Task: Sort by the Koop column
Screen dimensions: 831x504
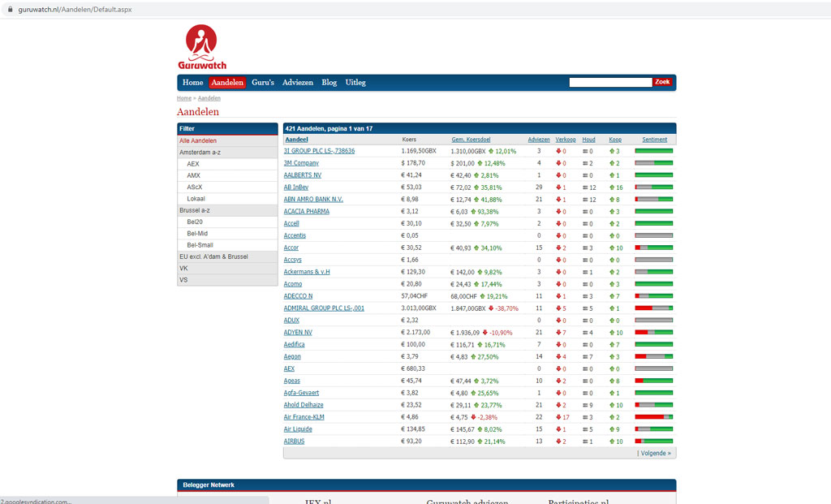Action: [615, 140]
